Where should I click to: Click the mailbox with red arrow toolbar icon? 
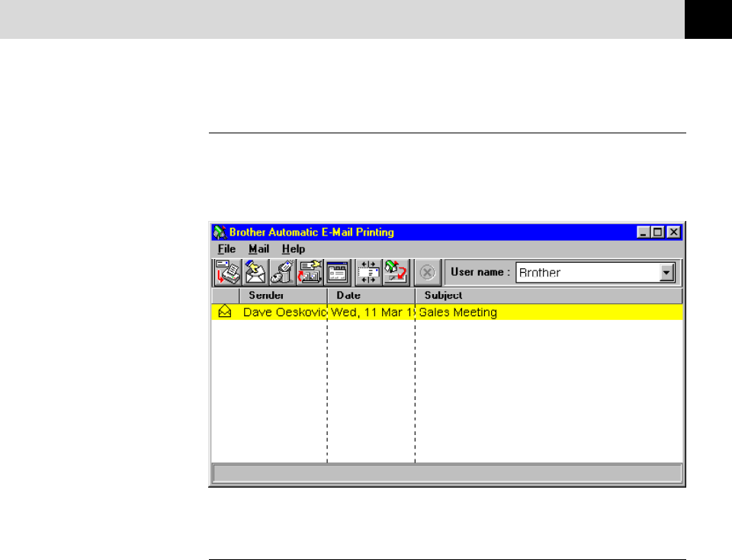pos(310,273)
